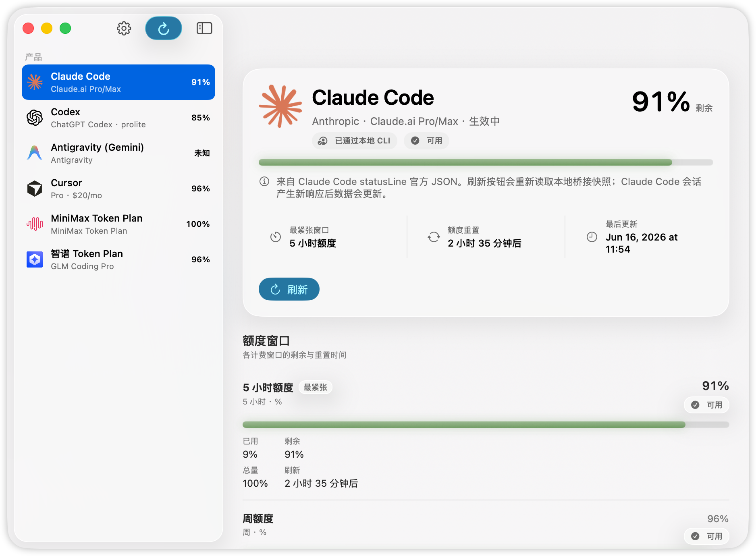
Task: Click the MiniMax waveform logo icon
Action: tap(35, 224)
